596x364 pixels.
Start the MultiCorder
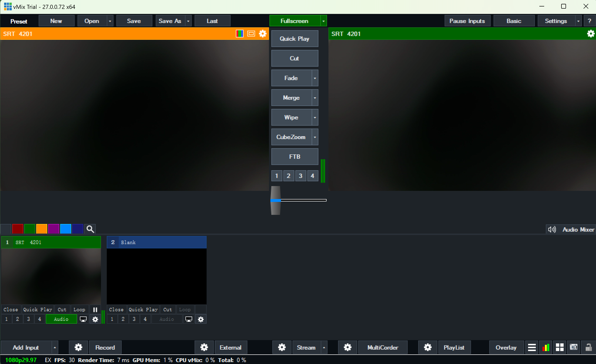click(x=383, y=347)
